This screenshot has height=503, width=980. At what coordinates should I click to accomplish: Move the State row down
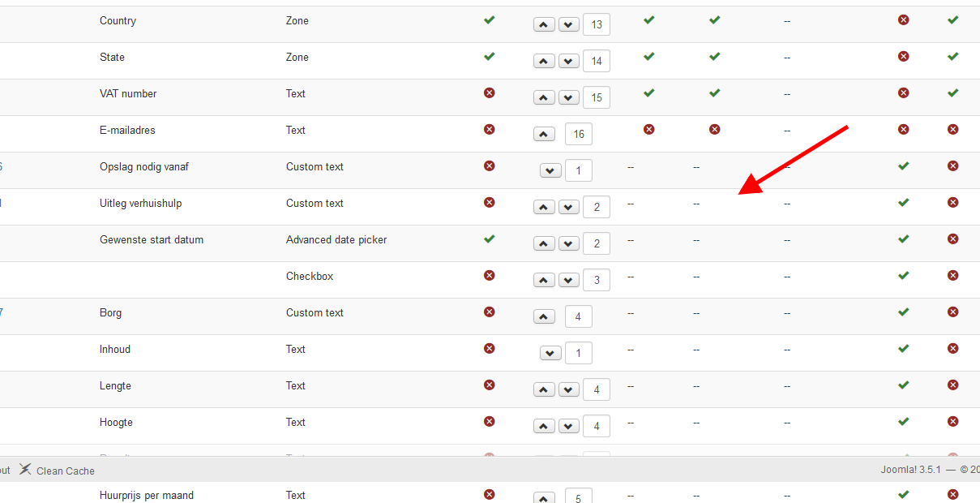point(569,61)
